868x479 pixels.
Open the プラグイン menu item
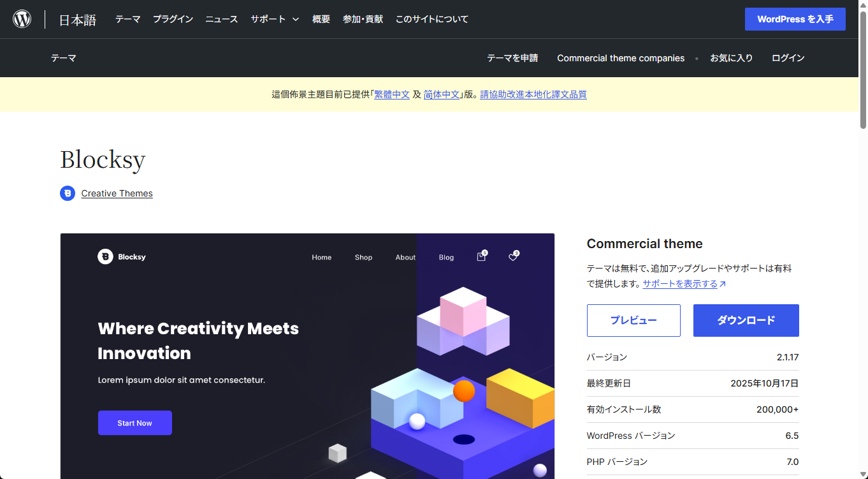point(173,19)
